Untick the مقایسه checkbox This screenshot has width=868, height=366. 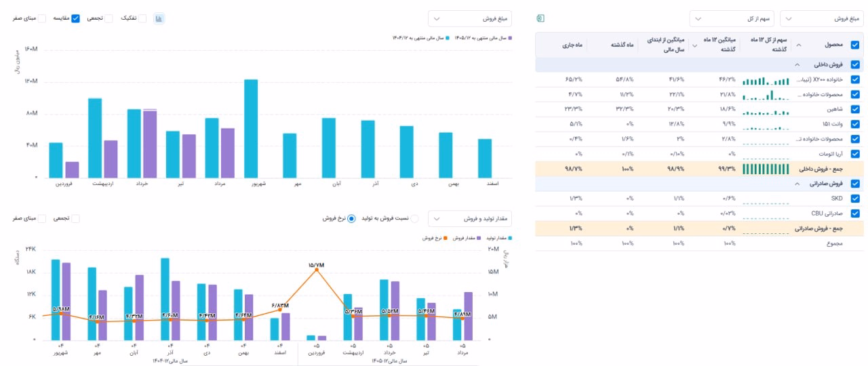(x=75, y=18)
